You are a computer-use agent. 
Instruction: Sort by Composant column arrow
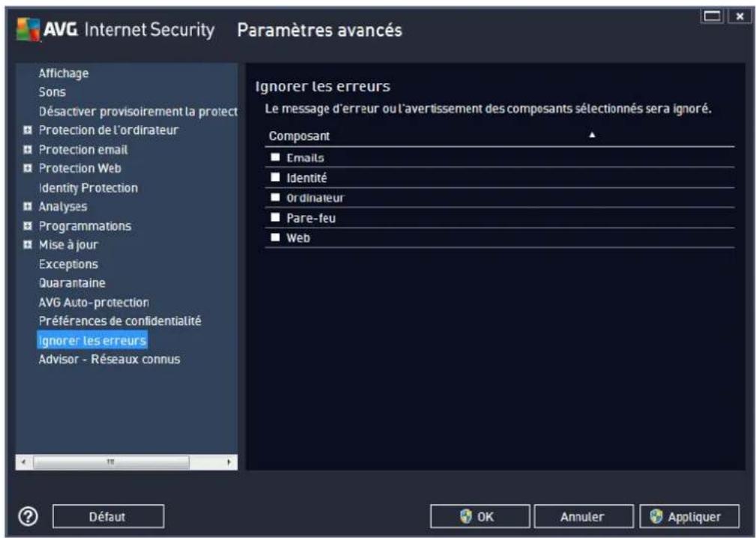click(x=592, y=136)
